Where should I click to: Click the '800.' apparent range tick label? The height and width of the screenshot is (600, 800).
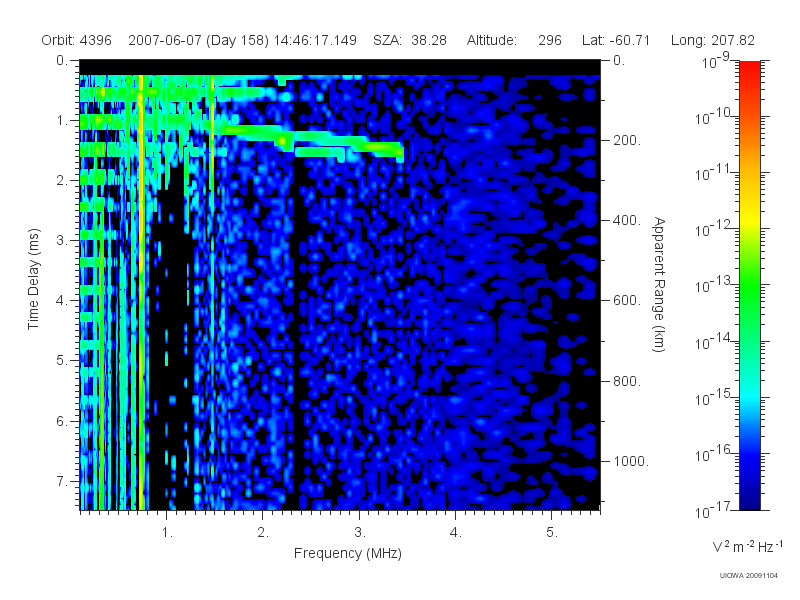[x=627, y=381]
